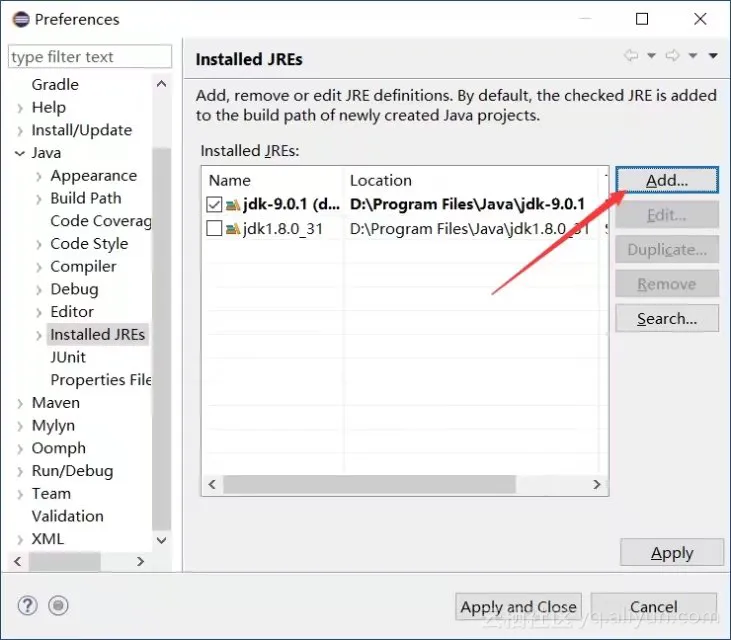Select Code Coverage preference page
This screenshot has height=640, width=731.
[101, 221]
